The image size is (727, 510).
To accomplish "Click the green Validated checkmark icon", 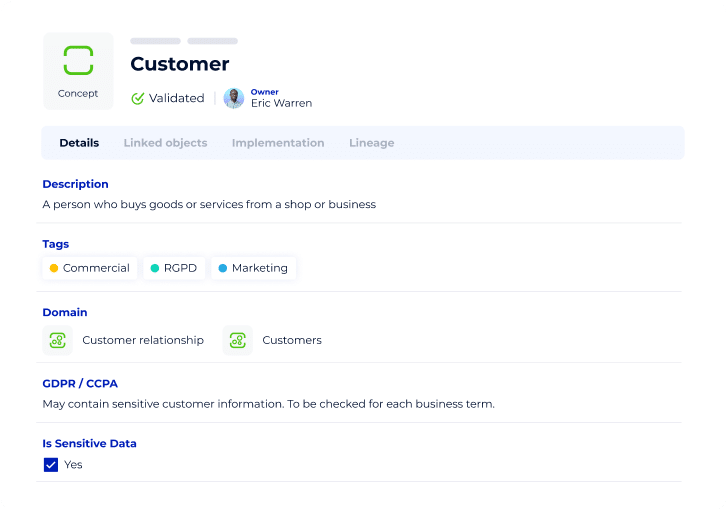I will click(138, 98).
